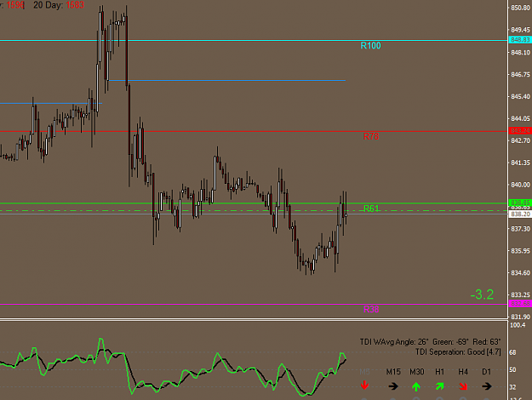
Task: Click the 837.30 price scale value
Action: pos(520,229)
